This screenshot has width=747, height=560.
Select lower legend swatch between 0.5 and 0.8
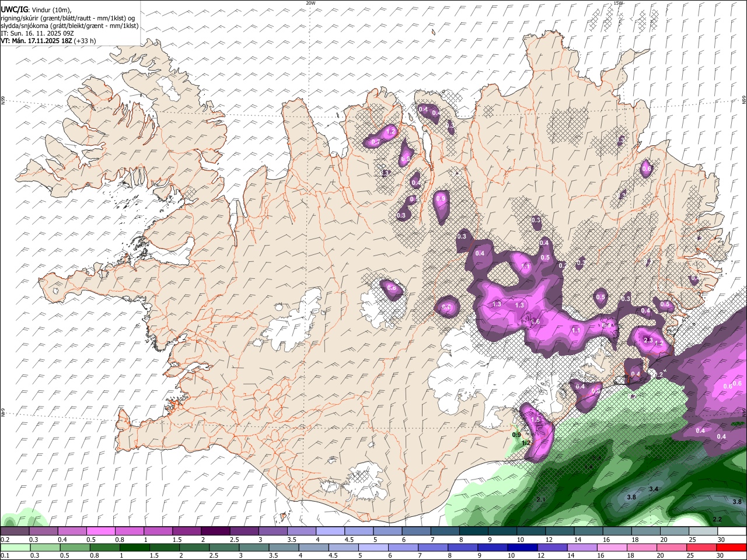click(75, 548)
